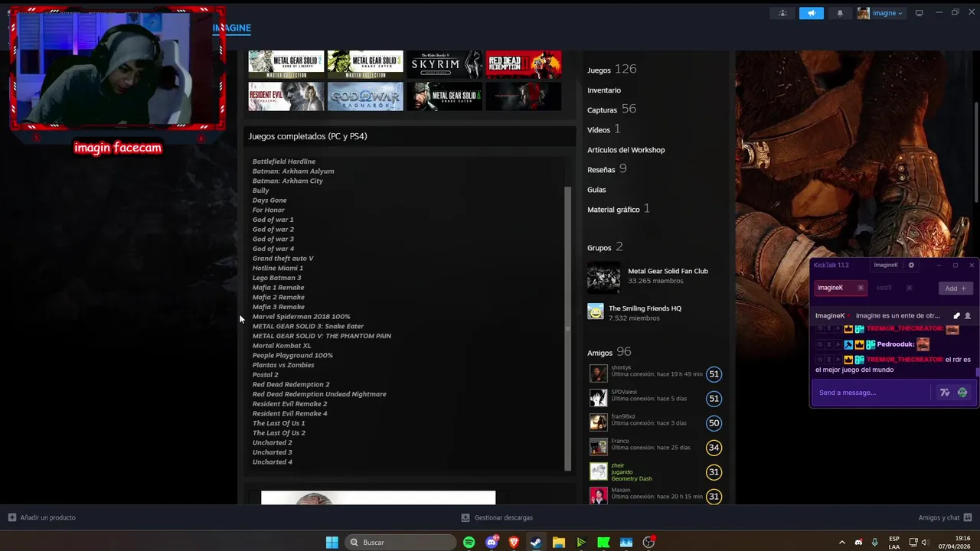The width and height of the screenshot is (980, 551).
Task: Open Steam friends activity icon in header
Action: [782, 13]
